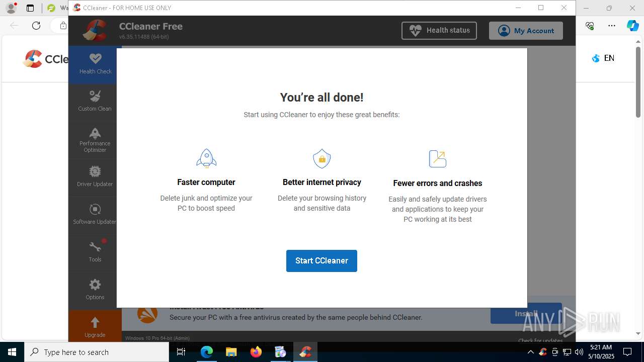Open the CCleaner taskbar icon
This screenshot has width=644, height=362.
305,352
